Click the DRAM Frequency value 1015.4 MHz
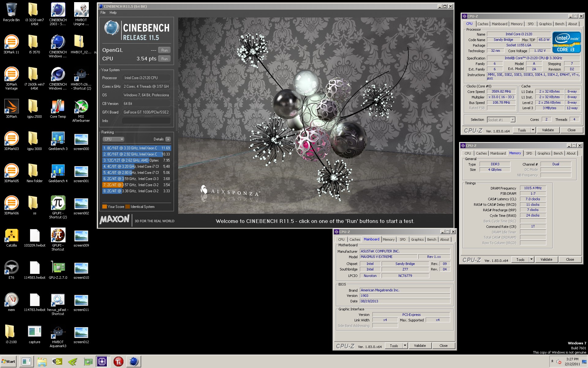The height and width of the screenshot is (368, 588). [x=533, y=188]
